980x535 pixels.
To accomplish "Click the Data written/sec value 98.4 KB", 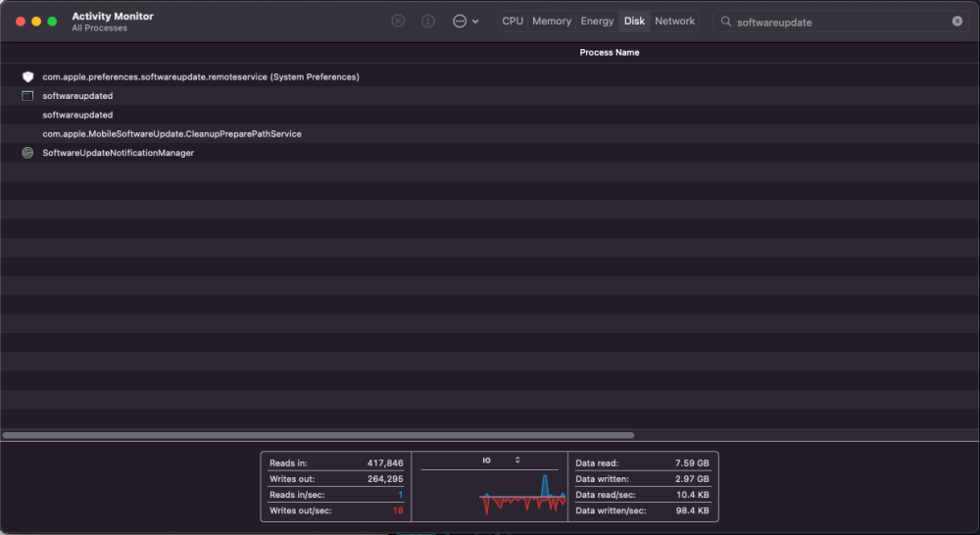I will point(693,511).
